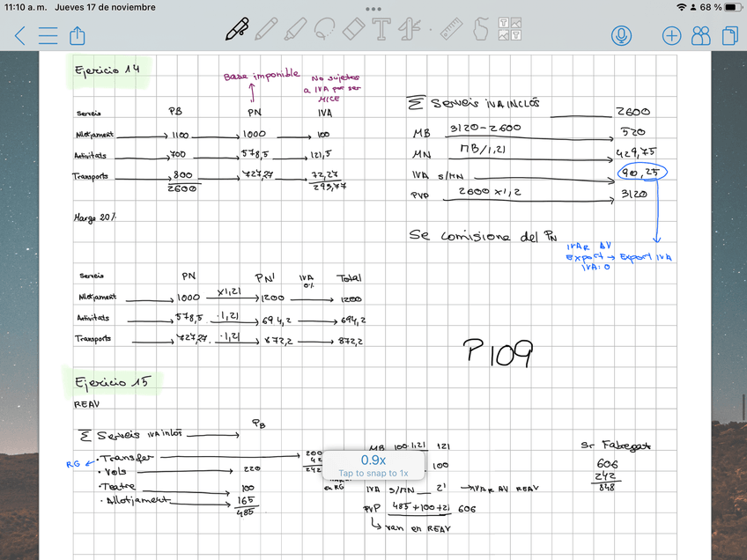The image size is (747, 560).
Task: Open the page manager view
Action: tap(729, 35)
